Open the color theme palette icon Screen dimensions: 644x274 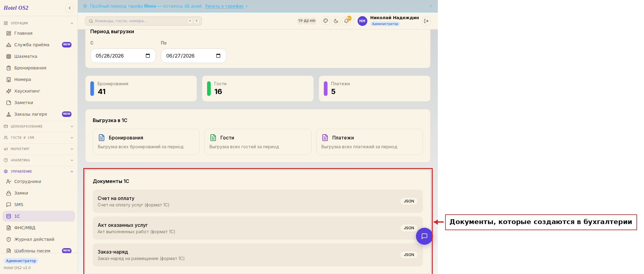(326, 21)
